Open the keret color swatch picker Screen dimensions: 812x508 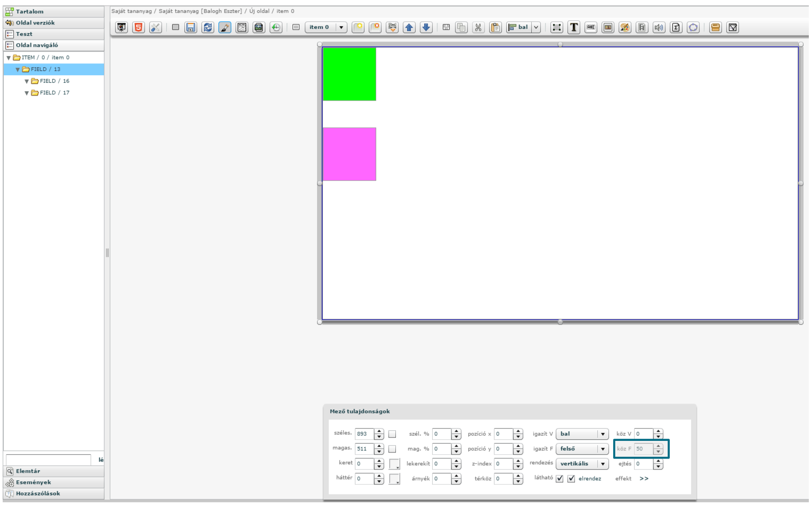coord(394,464)
